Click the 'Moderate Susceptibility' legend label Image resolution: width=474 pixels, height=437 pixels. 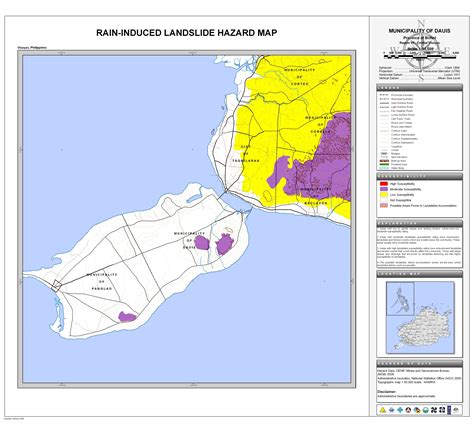405,189
